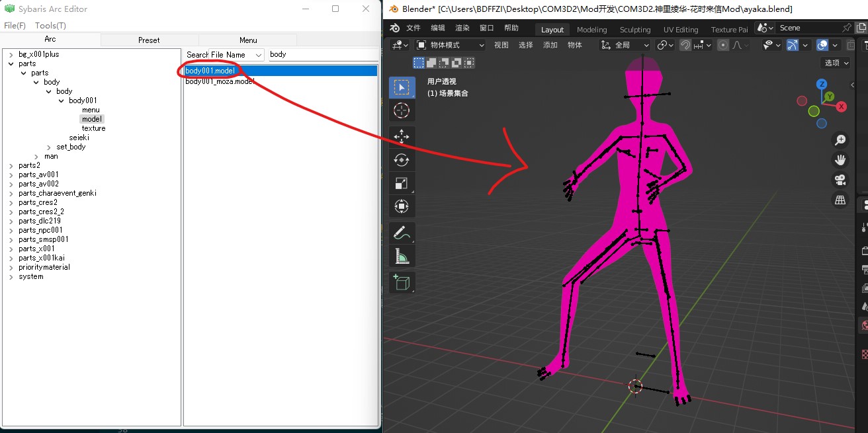The image size is (868, 433).
Task: Expand the system tree node
Action: (x=11, y=276)
